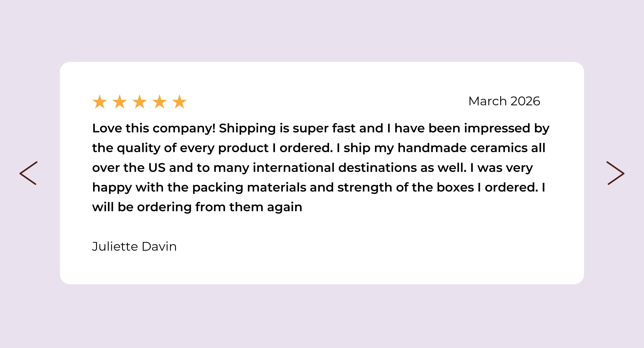Image resolution: width=644 pixels, height=348 pixels.
Task: Click the third (middle) rating star
Action: coord(139,102)
